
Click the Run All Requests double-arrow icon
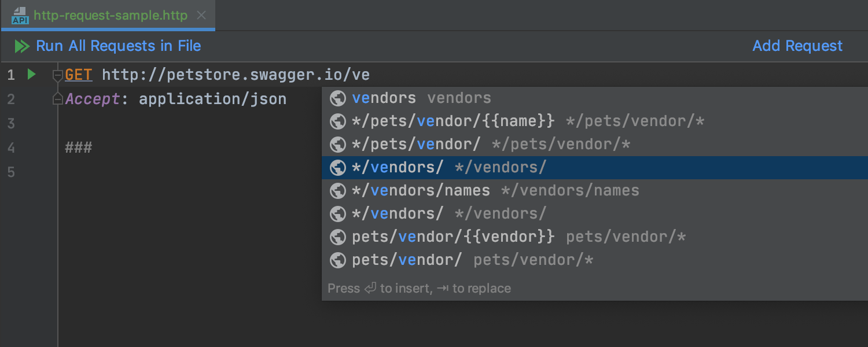(x=22, y=46)
